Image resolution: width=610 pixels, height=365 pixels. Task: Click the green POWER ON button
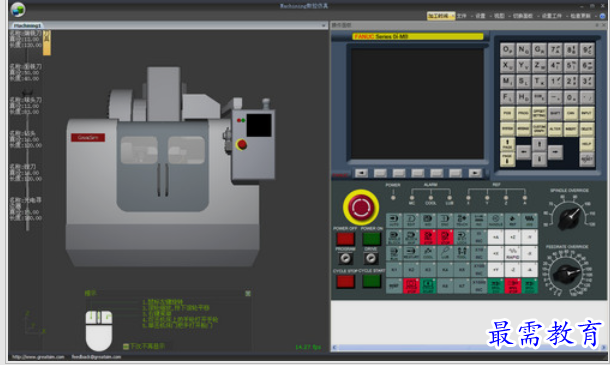pyautogui.click(x=371, y=238)
